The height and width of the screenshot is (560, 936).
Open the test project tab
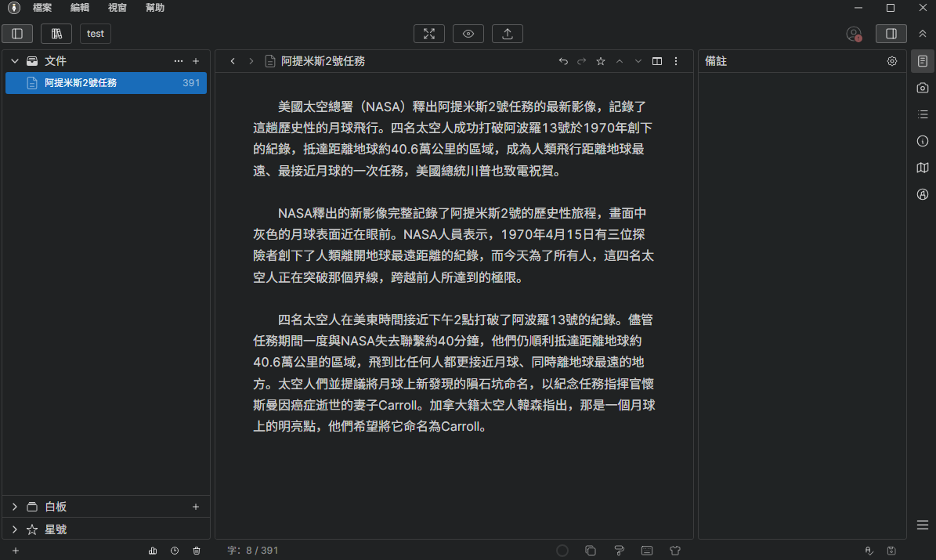click(x=96, y=34)
